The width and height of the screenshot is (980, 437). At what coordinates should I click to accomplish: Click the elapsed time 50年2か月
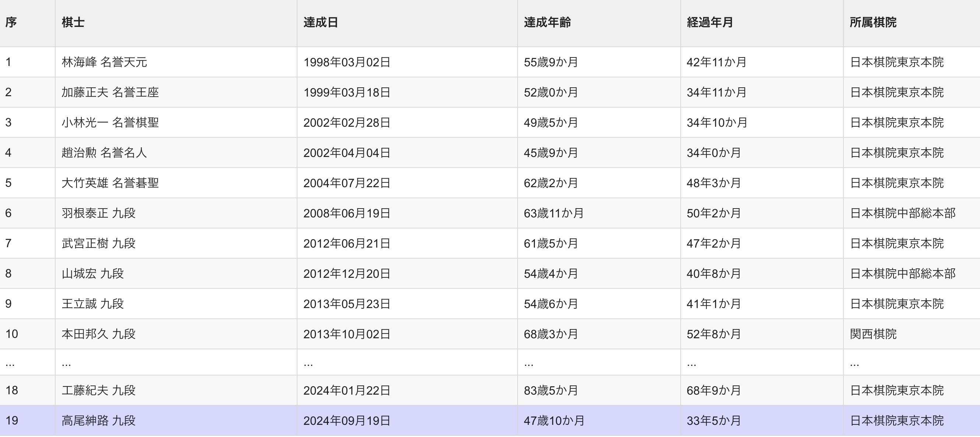(x=714, y=213)
